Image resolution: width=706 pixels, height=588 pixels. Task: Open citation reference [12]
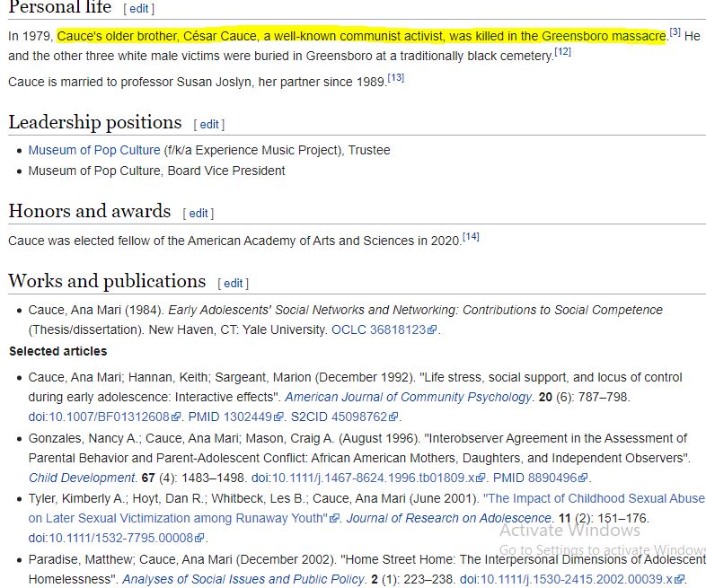point(563,52)
